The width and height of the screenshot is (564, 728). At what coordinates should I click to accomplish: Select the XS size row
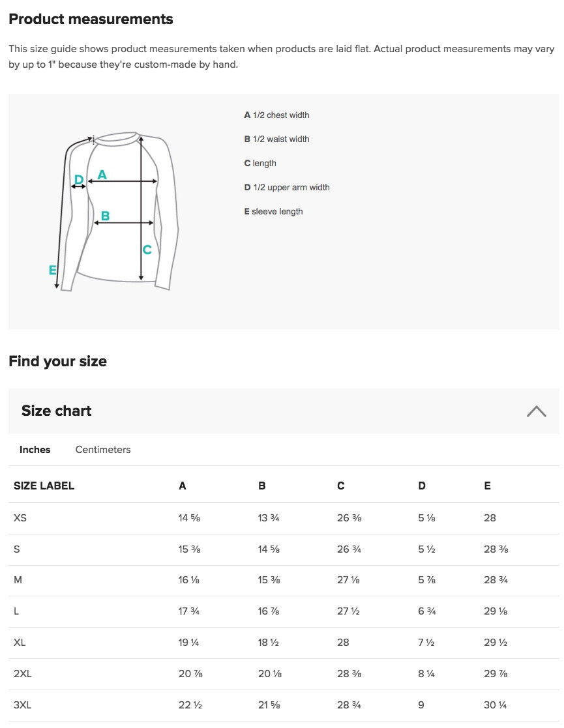pyautogui.click(x=20, y=517)
